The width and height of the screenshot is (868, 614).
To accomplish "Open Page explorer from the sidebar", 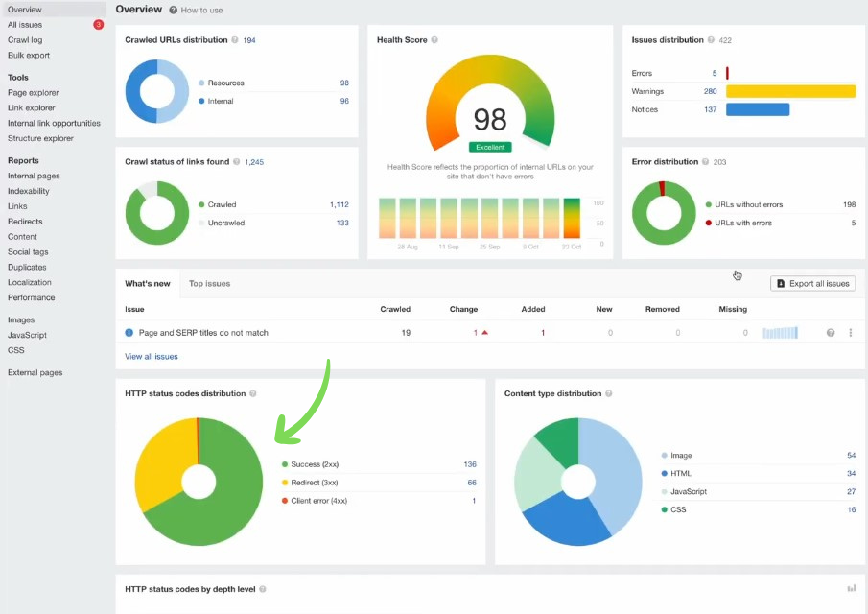I will click(x=34, y=93).
